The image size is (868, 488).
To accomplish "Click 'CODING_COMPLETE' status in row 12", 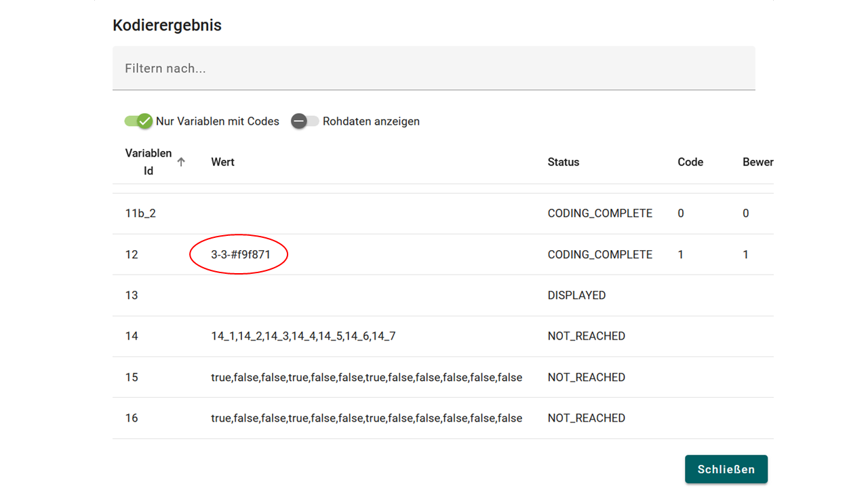I will coord(600,254).
